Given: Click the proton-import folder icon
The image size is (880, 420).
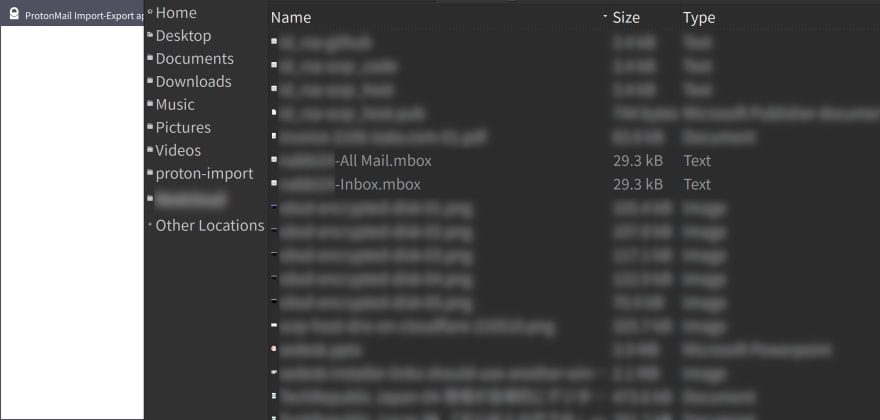Looking at the screenshot, I should pyautogui.click(x=150, y=172).
